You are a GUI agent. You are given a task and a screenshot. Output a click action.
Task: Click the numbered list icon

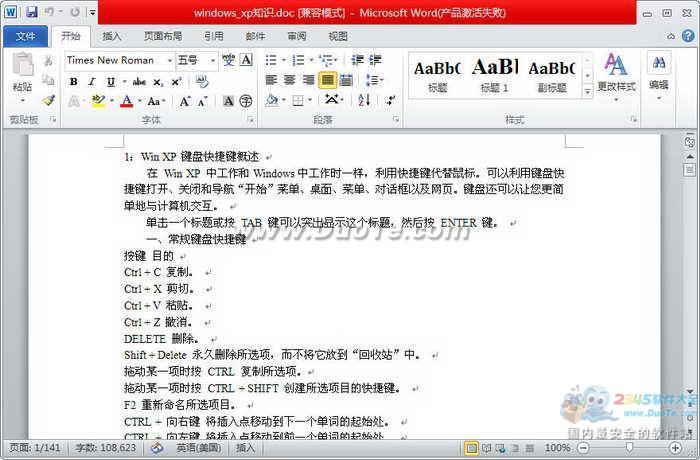point(298,60)
